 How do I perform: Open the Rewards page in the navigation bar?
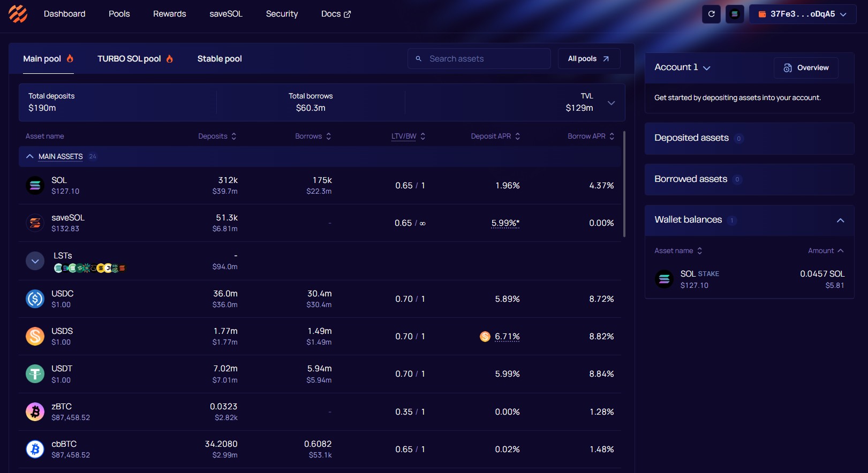(x=169, y=14)
